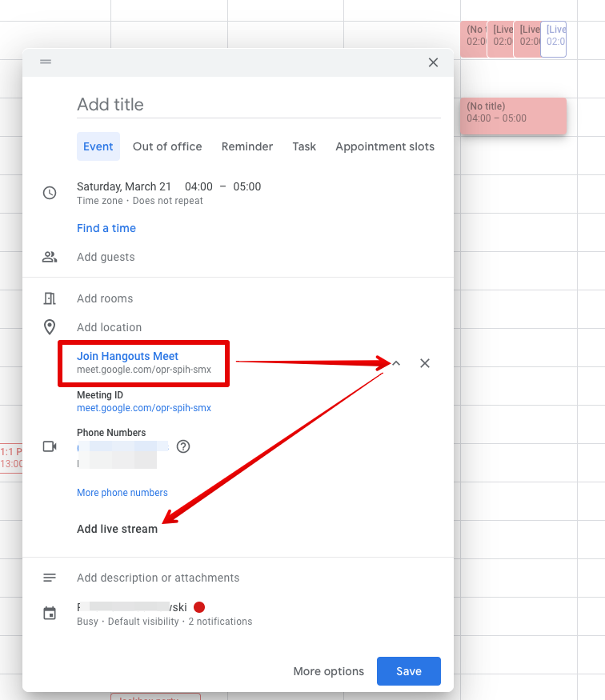This screenshot has height=700, width=605.
Task: Click the location pin icon
Action: 50,327
